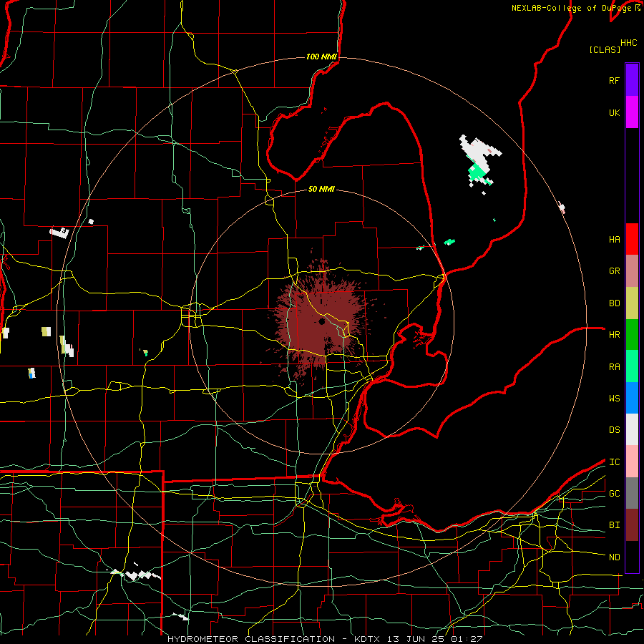This screenshot has height=644, width=644.
Task: Click the DS legend label
Action: pos(614,430)
